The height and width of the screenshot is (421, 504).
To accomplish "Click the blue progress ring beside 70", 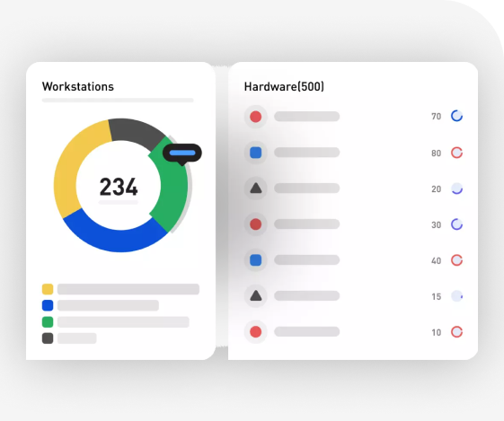I will click(456, 116).
